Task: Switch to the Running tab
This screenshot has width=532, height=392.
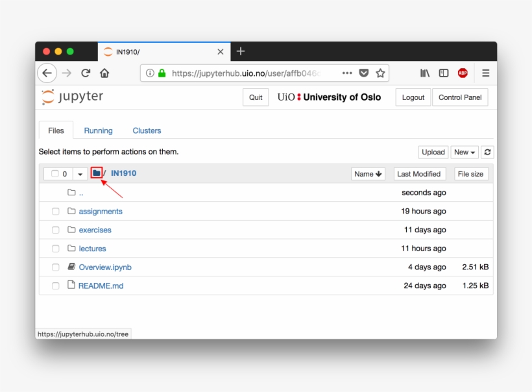Action: pos(98,130)
